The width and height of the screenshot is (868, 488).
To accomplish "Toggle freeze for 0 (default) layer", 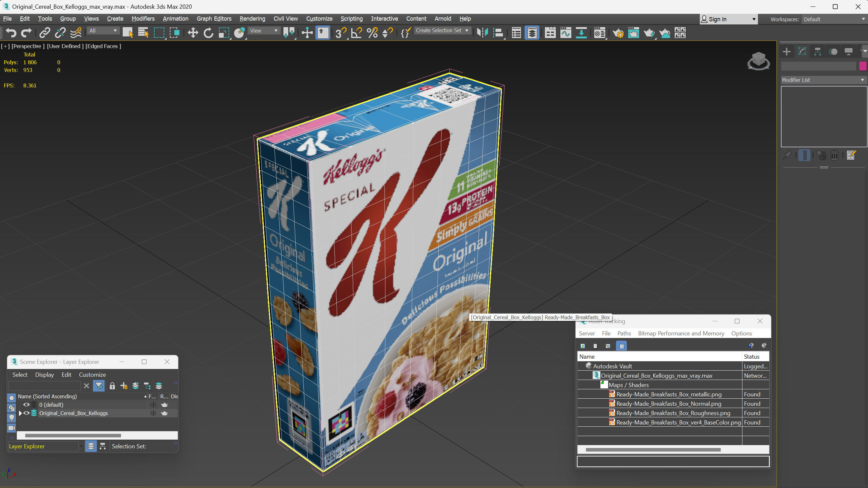I will pyautogui.click(x=153, y=404).
